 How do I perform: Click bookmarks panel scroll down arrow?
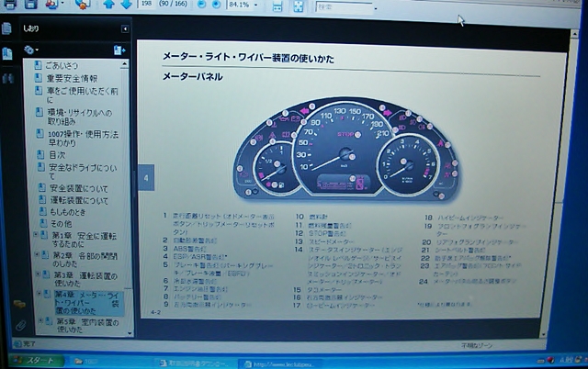pos(130,333)
